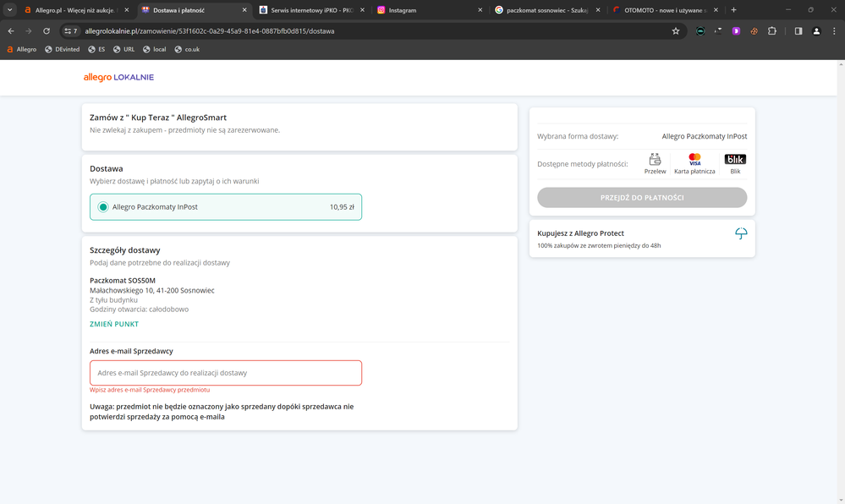Minimize the browser window
The image size is (845, 504).
pos(787,9)
